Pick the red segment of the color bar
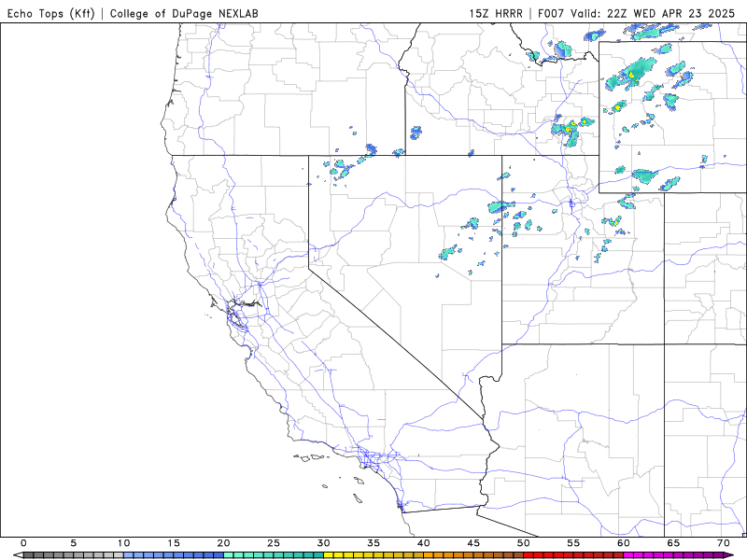 click(x=573, y=555)
